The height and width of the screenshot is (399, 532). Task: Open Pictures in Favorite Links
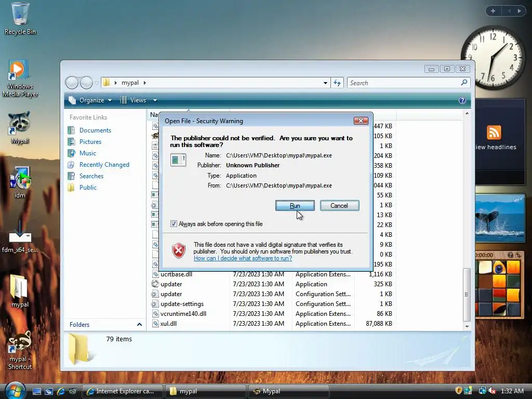90,142
